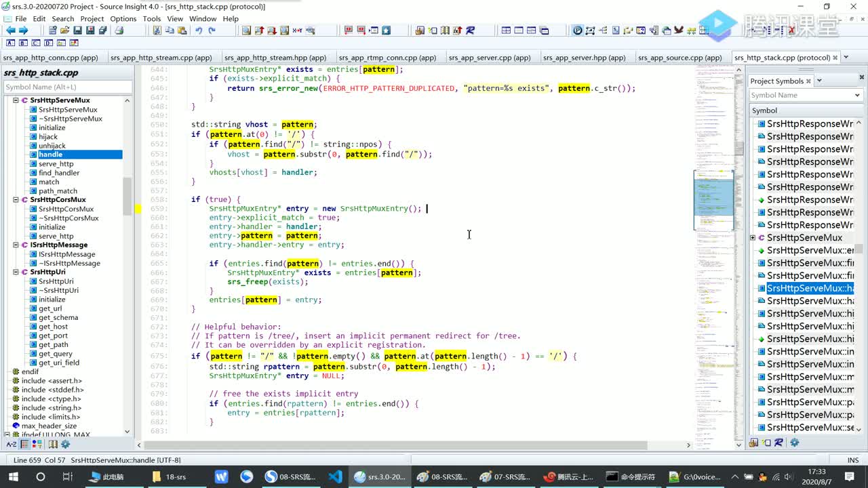Open Visual Studio Code from taskbar
Viewport: 868px width, 488px height.
coord(336,476)
